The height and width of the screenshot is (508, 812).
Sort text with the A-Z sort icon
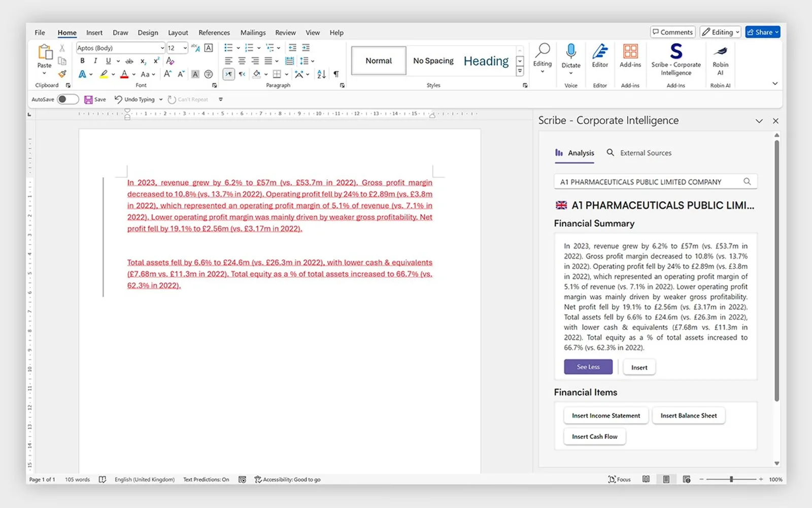[321, 74]
